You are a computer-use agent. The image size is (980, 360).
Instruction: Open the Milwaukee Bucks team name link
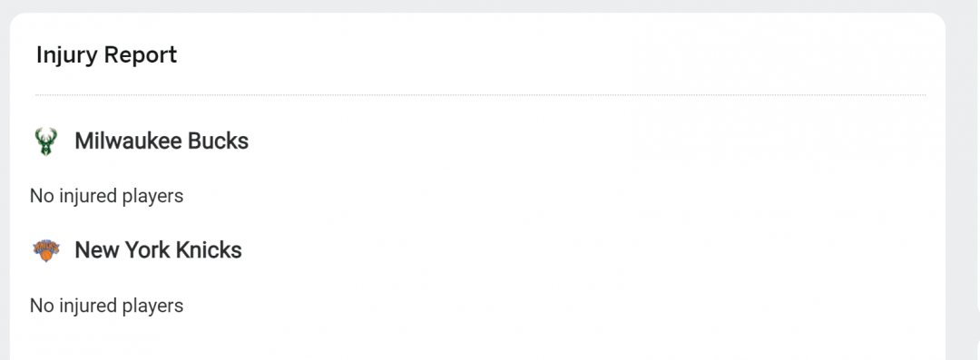(x=162, y=141)
